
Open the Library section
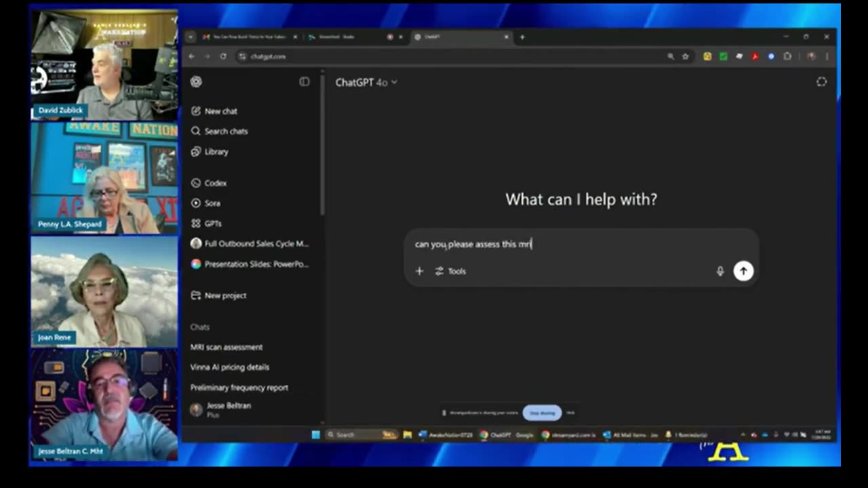tap(210, 152)
